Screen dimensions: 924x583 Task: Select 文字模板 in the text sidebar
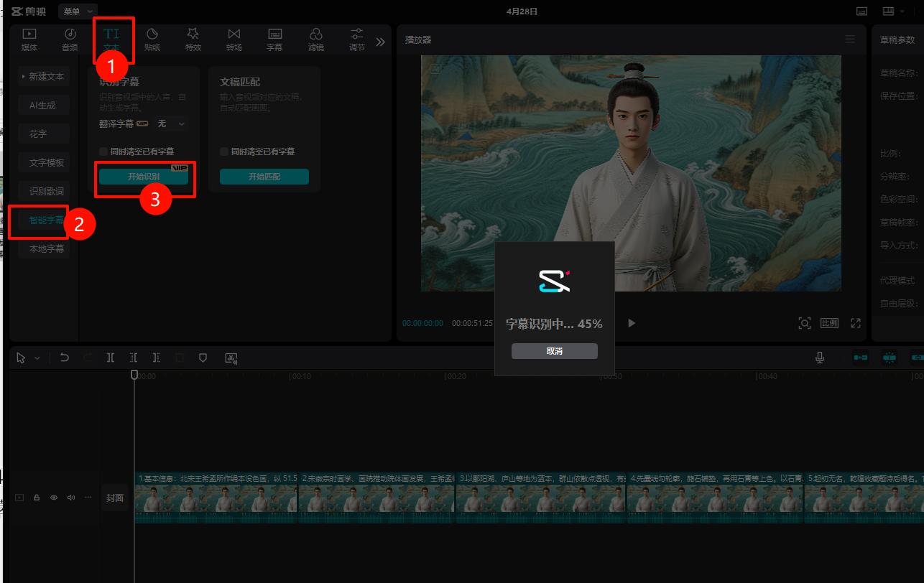(43, 162)
